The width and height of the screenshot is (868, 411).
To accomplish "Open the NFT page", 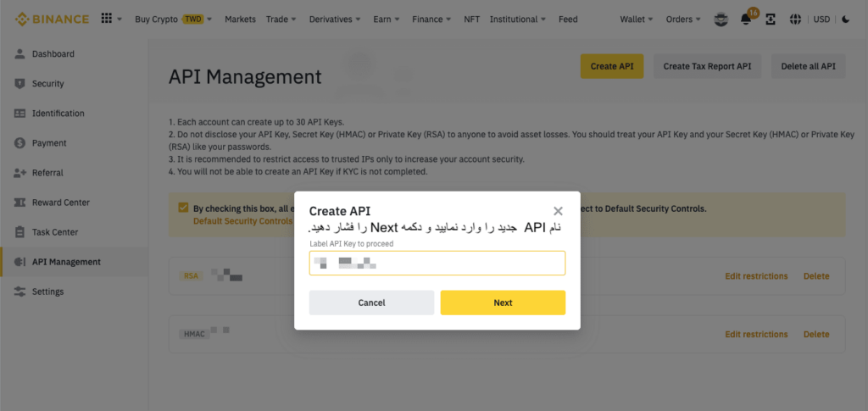I will [471, 19].
